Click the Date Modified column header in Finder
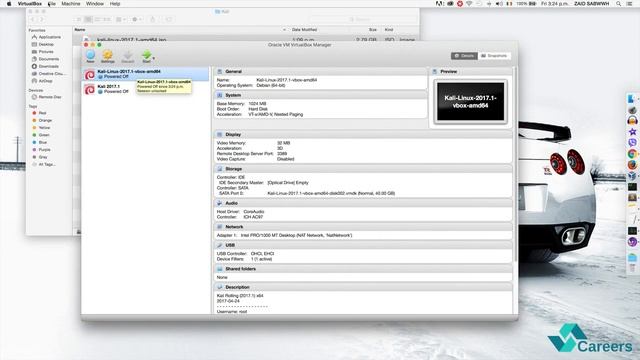The image size is (640, 360). pos(304,29)
